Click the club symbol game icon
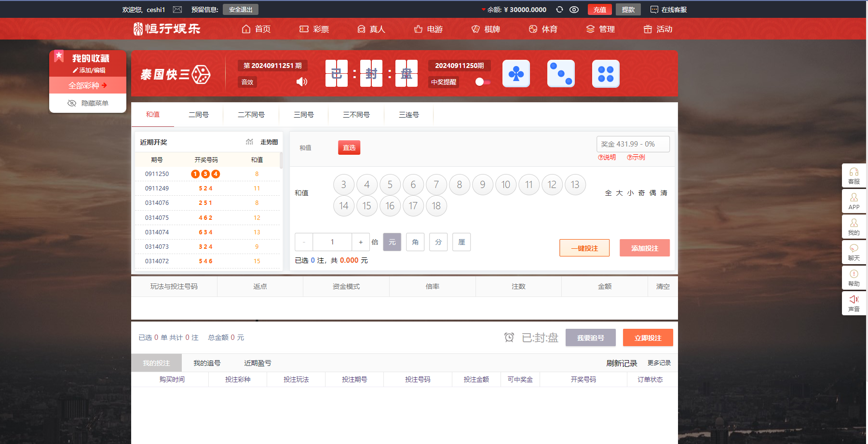868x444 pixels. coord(516,74)
